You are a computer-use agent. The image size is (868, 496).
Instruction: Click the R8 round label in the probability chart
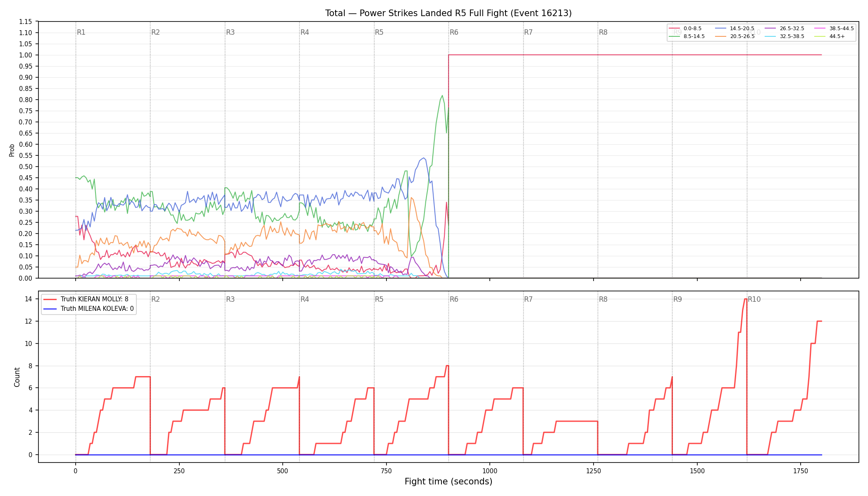tap(603, 32)
